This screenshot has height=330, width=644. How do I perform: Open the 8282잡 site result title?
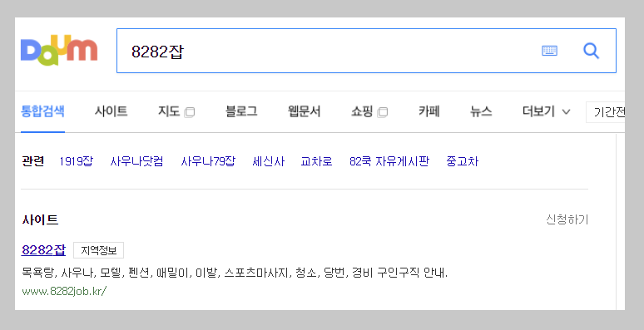coord(43,250)
